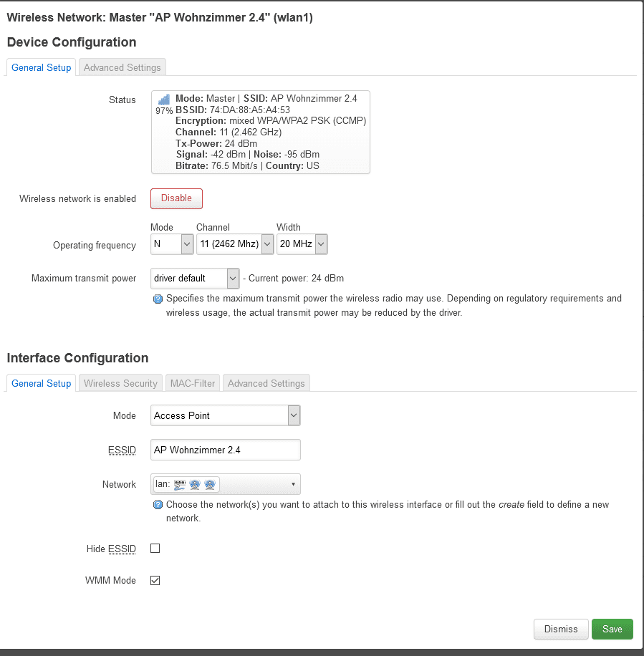Open Device Configuration Advanced Settings tab
Image resolution: width=644 pixels, height=656 pixels.
[x=122, y=67]
